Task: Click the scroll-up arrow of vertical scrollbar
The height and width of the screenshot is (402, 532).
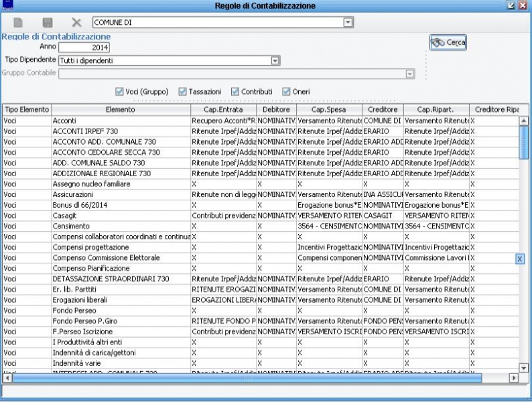Action: (524, 121)
